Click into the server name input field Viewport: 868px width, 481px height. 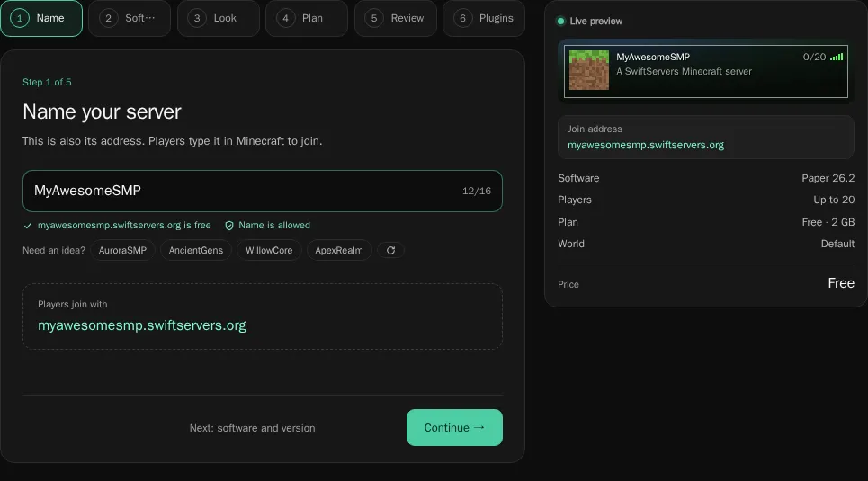[x=263, y=191]
